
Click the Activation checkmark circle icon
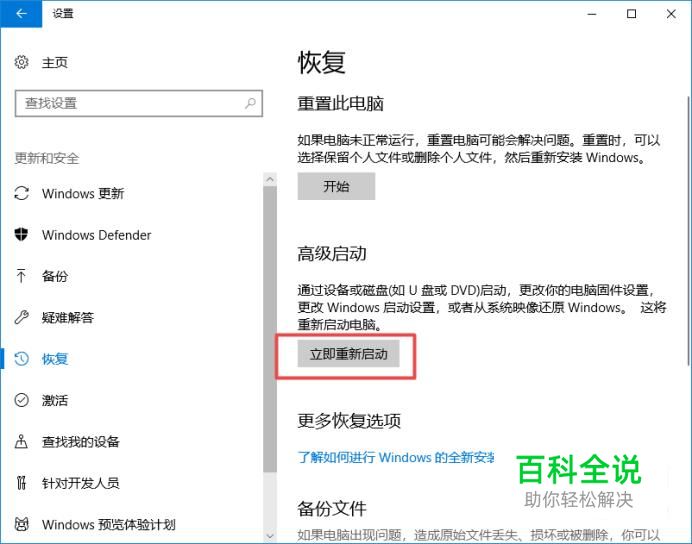pos(21,400)
